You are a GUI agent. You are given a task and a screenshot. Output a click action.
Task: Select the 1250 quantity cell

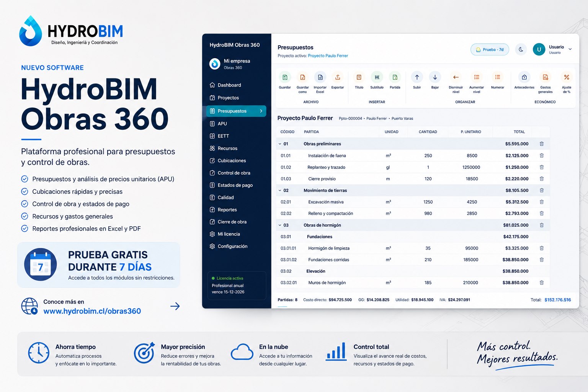coord(428,202)
